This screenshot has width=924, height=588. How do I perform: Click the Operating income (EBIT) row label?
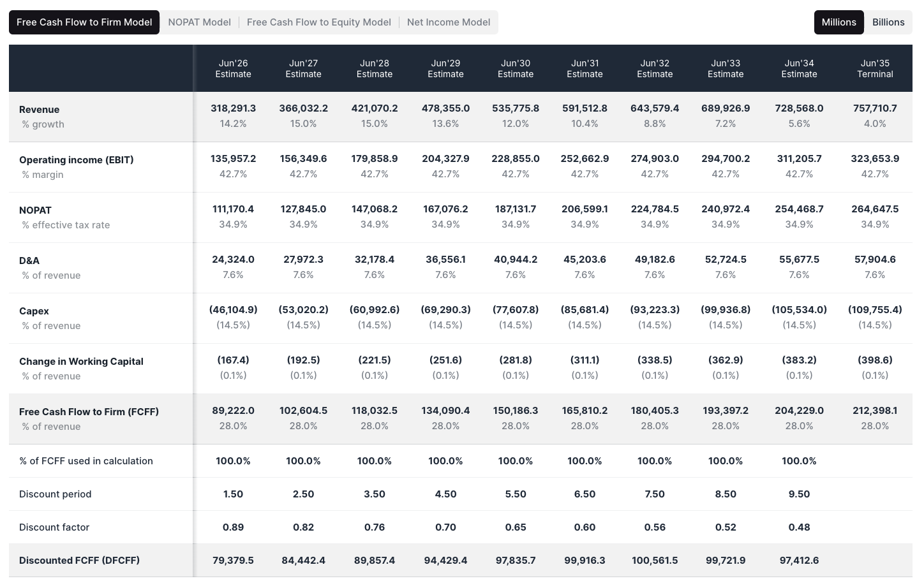(76, 159)
